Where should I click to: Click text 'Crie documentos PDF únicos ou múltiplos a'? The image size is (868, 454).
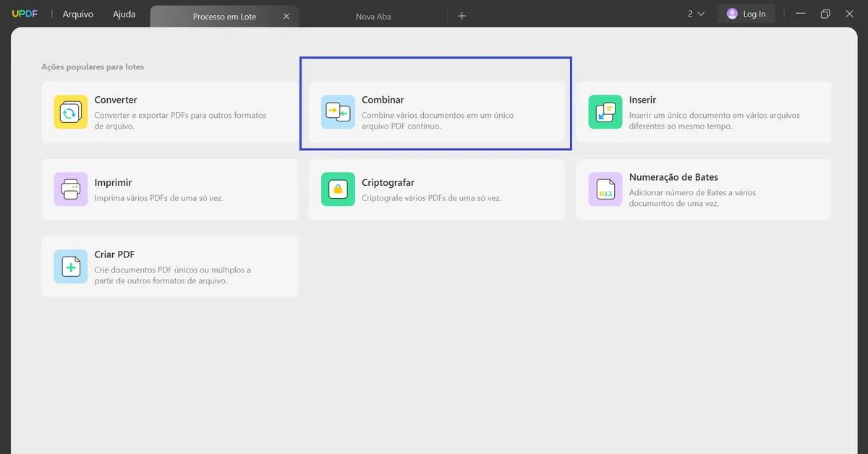point(172,270)
